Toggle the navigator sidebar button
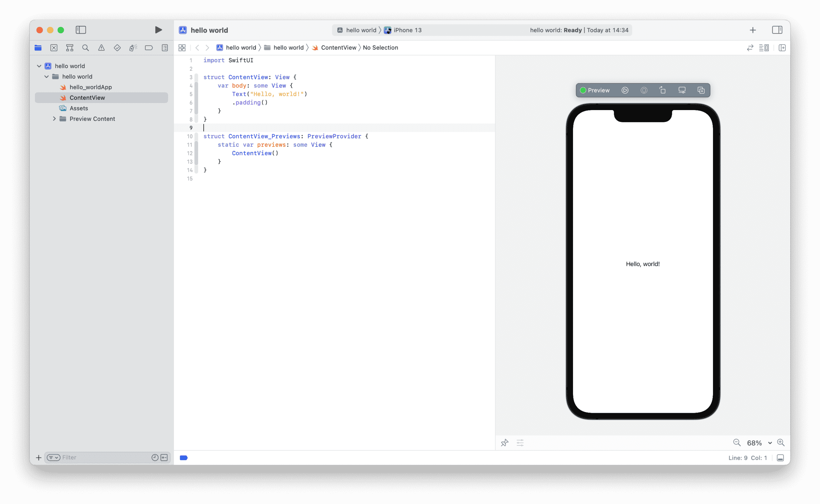Image resolution: width=820 pixels, height=504 pixels. [81, 30]
